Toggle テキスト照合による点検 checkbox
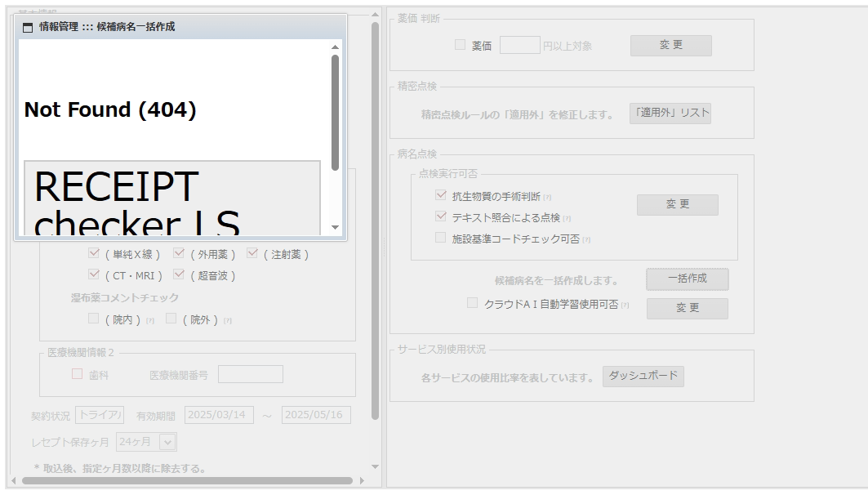Screen dimensions: 868x495 pyautogui.click(x=441, y=216)
